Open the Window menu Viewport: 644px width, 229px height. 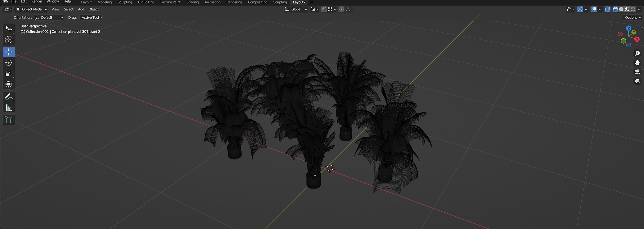tap(52, 2)
